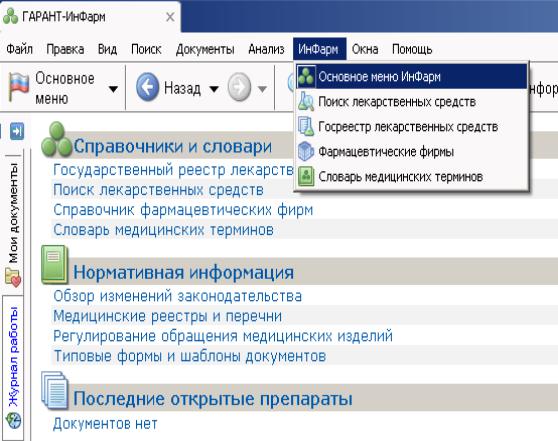Click the folder with heart icon
Screen dimensions: 558x441
click(14, 278)
